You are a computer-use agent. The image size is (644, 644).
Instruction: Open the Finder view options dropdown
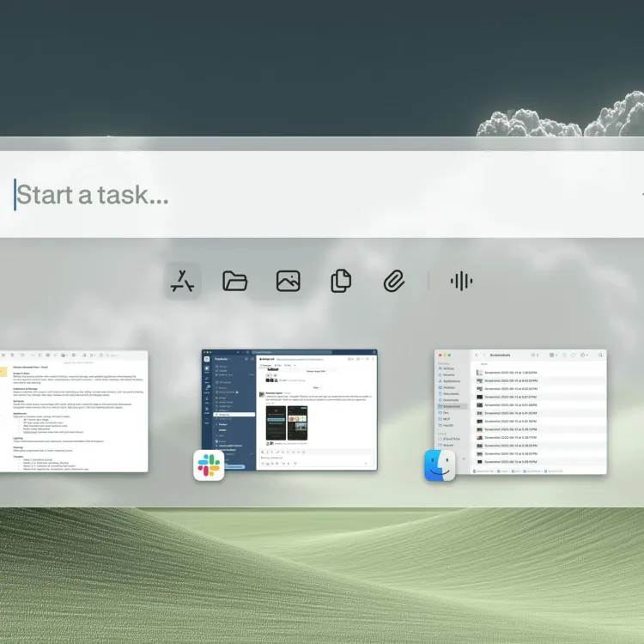(x=553, y=355)
